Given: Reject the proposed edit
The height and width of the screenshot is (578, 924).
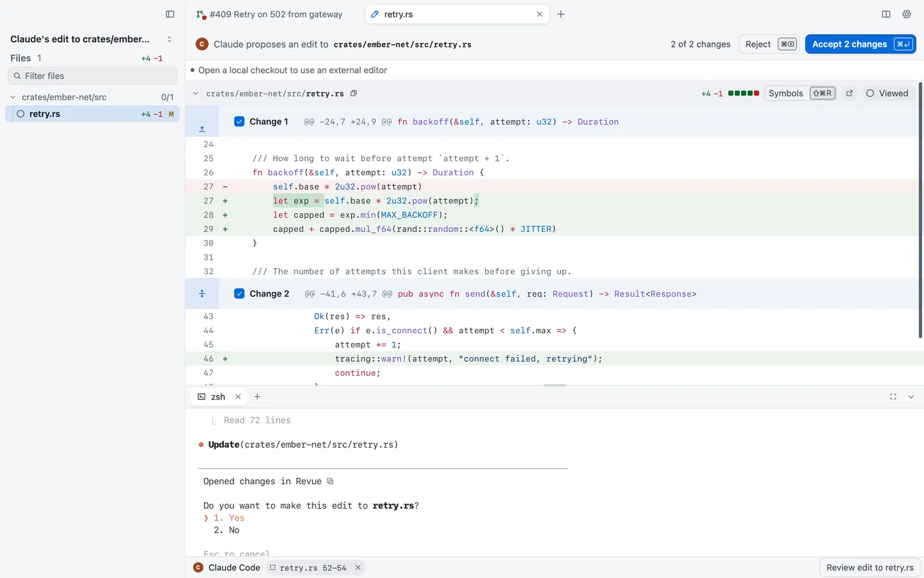Looking at the screenshot, I should point(769,44).
